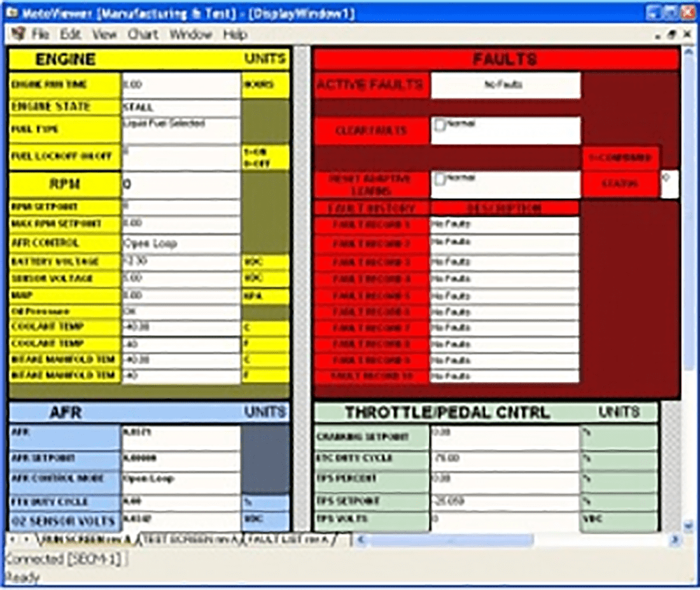
Task: Click the TPS Volts value field
Action: [x=504, y=521]
